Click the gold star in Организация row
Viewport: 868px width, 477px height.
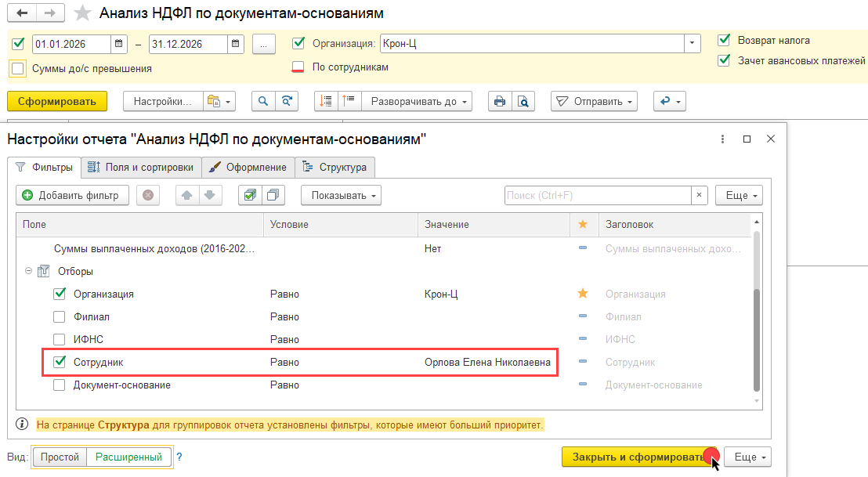(583, 294)
